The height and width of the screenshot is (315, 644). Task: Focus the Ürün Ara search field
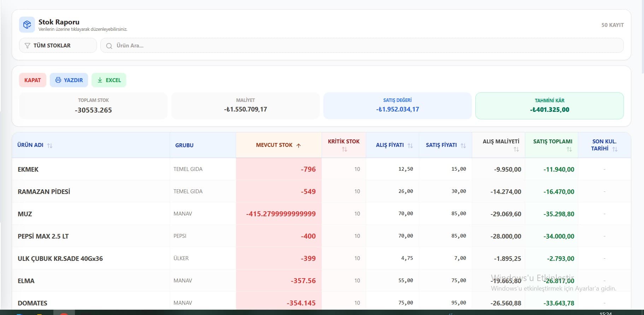click(x=362, y=45)
